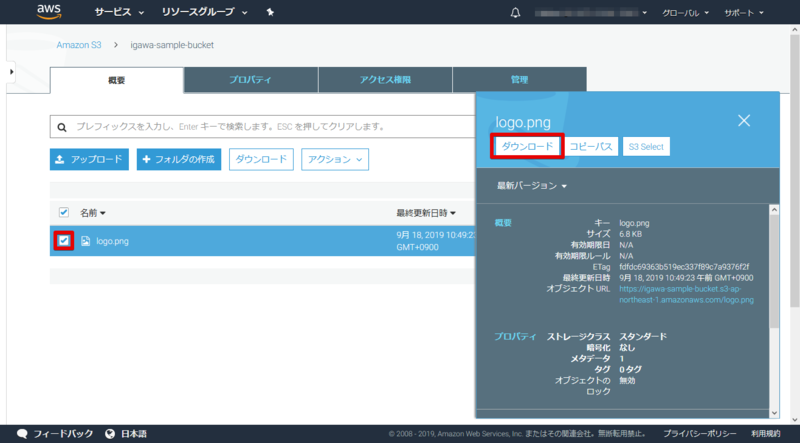Switch to the 管理 tab
800x443 pixels.
point(519,80)
